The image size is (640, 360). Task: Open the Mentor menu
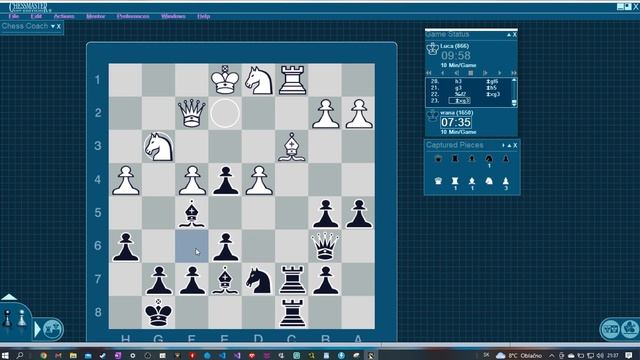pyautogui.click(x=96, y=16)
